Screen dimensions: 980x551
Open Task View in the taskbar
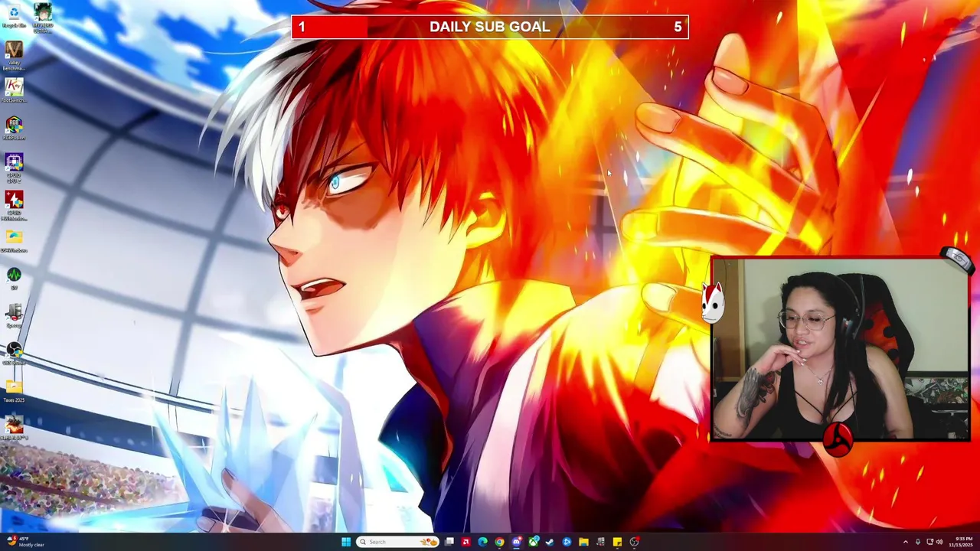pos(449,542)
